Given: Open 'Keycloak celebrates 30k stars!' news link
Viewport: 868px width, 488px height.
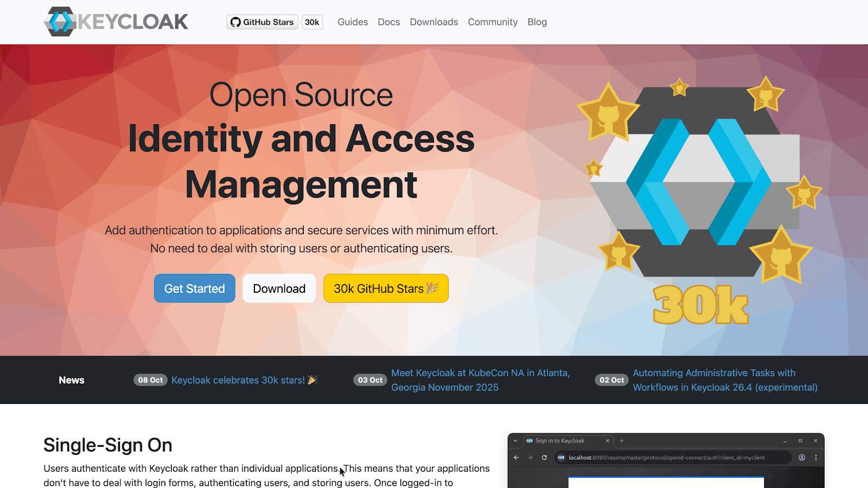Looking at the screenshot, I should click(x=244, y=380).
